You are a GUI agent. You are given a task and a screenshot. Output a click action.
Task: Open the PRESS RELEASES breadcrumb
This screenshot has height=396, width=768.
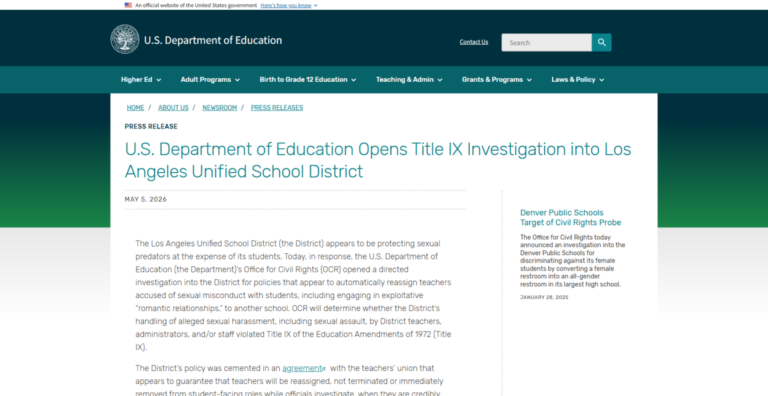[x=277, y=108]
